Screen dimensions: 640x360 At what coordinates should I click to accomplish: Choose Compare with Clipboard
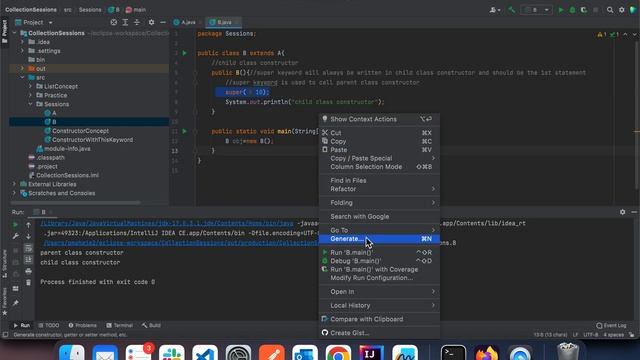[x=379, y=319]
